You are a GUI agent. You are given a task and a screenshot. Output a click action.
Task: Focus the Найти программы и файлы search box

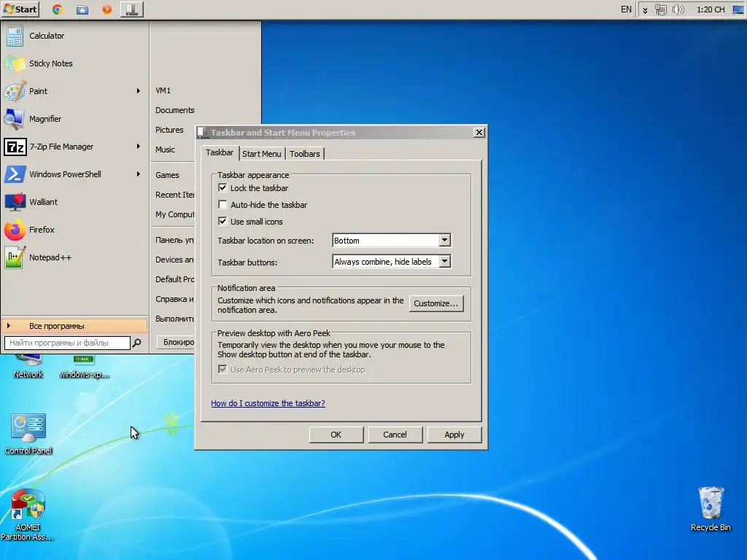tap(66, 343)
